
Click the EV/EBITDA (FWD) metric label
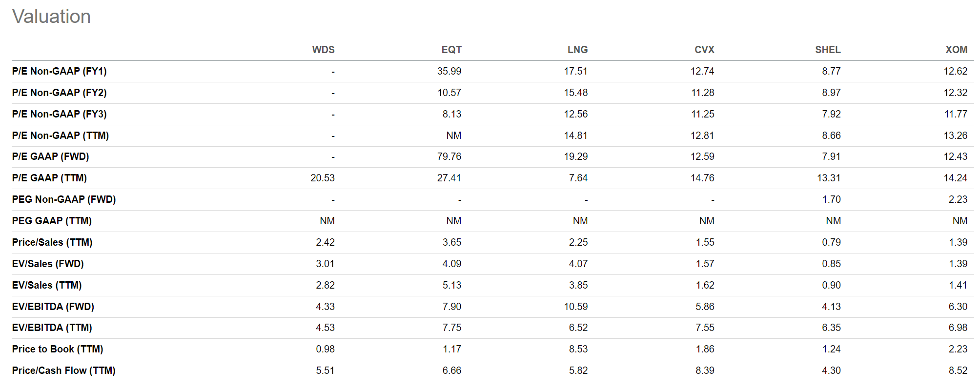[53, 307]
